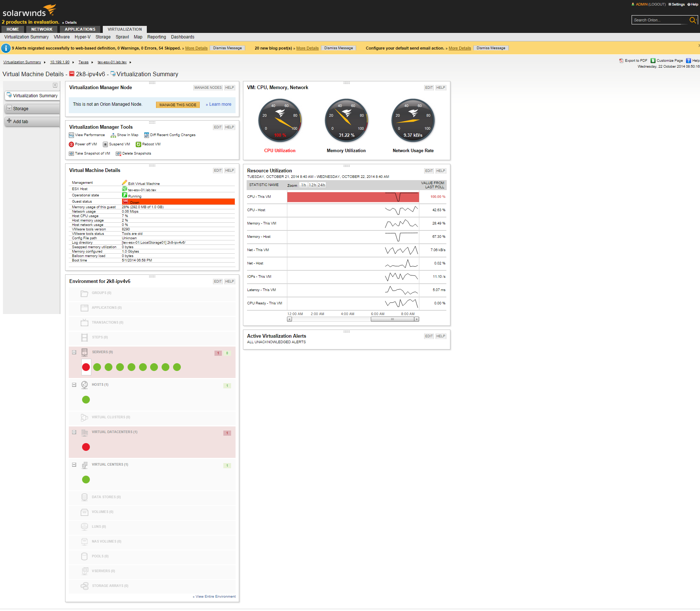The image size is (700, 611).
Task: Collapse the left sidebar panel
Action: point(55,85)
